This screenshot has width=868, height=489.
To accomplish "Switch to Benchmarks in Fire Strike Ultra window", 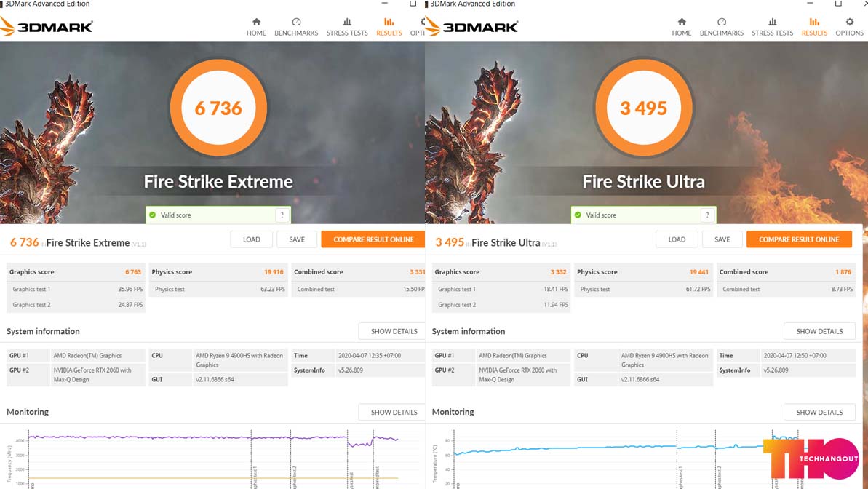I will tap(721, 27).
